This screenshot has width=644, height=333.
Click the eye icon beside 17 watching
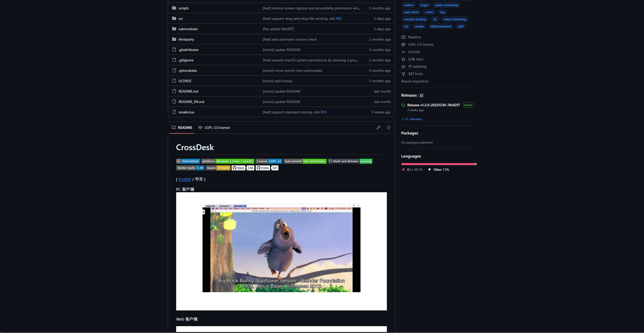pyautogui.click(x=403, y=66)
